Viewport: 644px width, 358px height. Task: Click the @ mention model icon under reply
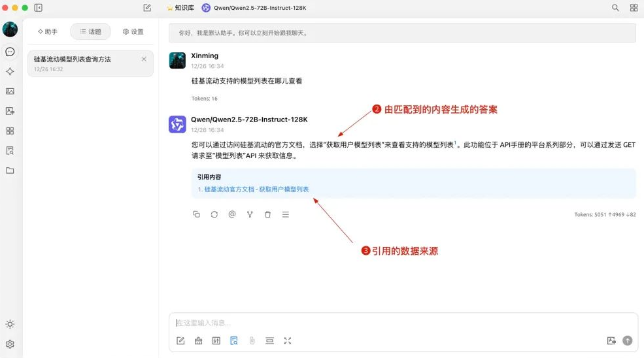pos(232,214)
